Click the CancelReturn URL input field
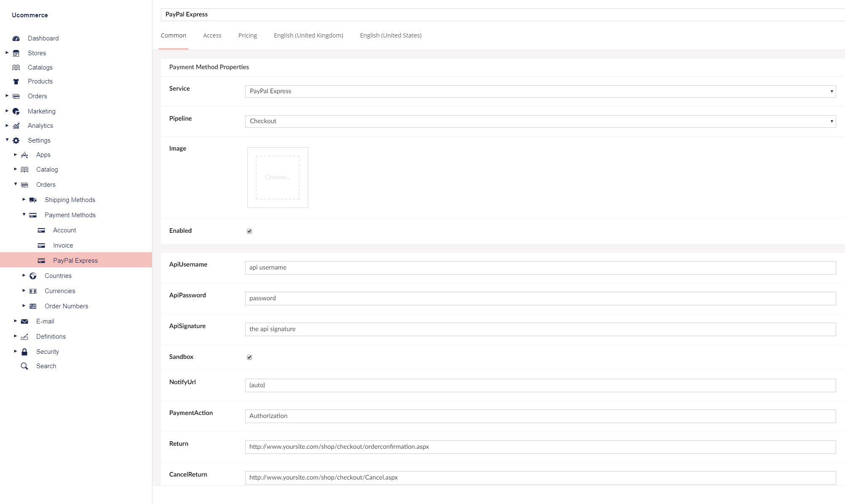 tap(540, 478)
